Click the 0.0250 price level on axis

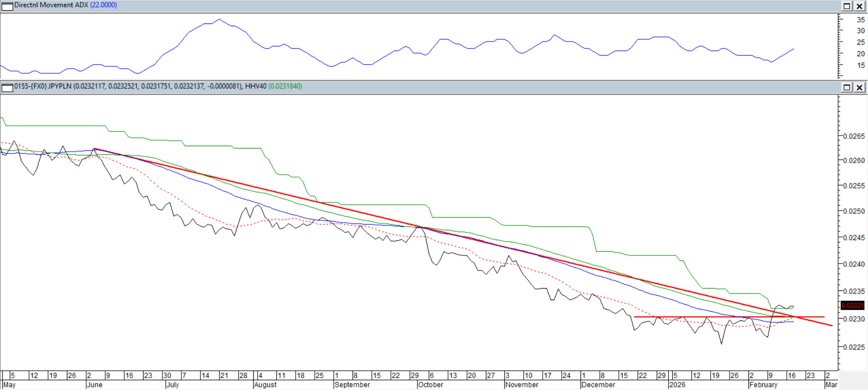pos(854,211)
